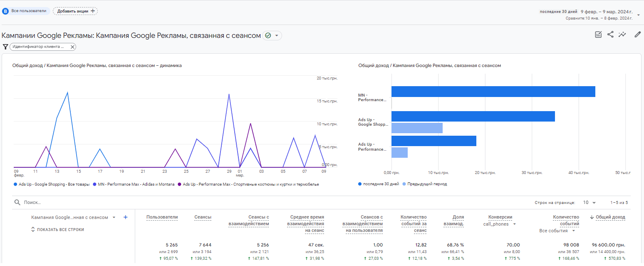644x266 pixels.
Task: Click the report title Кампании Google Рекламы
Action: 131,36
